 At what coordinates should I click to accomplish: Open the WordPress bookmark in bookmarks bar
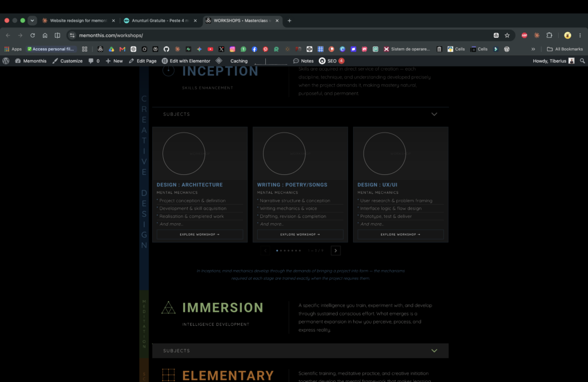coord(506,49)
